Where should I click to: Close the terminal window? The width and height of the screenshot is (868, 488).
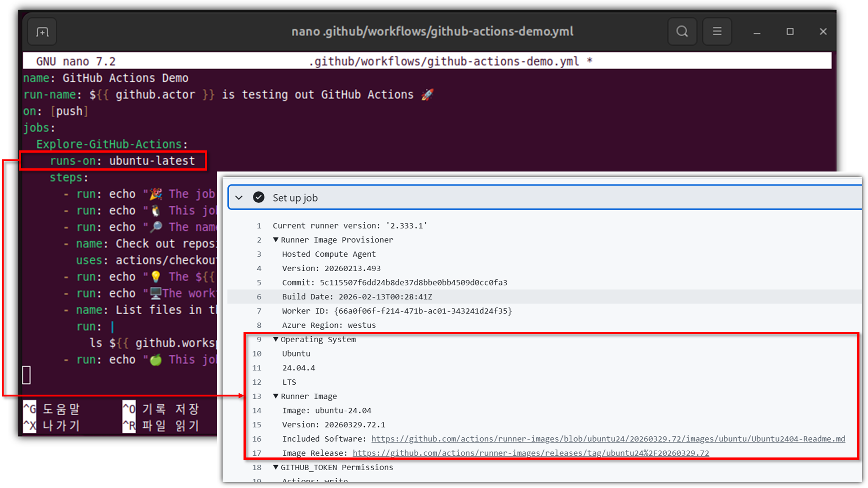click(x=823, y=31)
